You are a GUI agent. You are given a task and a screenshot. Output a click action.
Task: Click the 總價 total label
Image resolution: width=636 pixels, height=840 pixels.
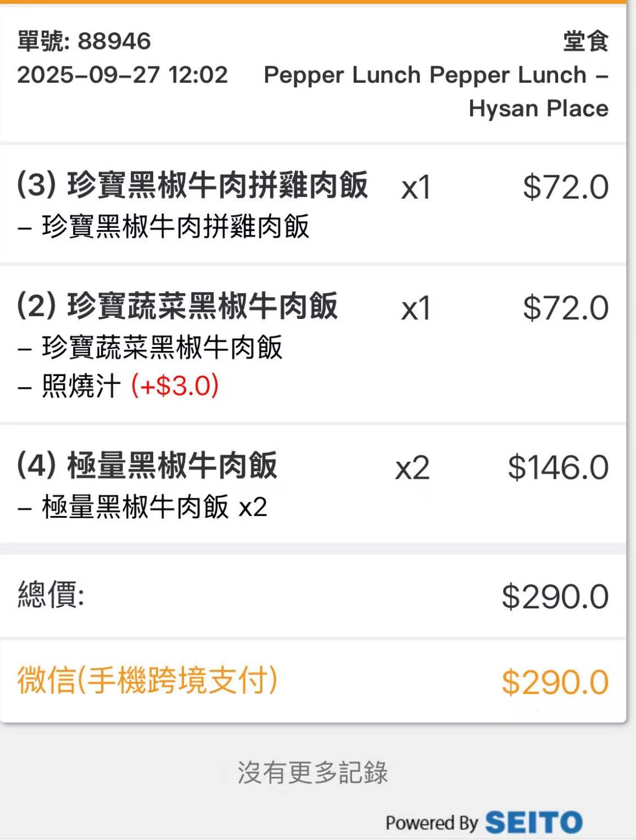[51, 594]
